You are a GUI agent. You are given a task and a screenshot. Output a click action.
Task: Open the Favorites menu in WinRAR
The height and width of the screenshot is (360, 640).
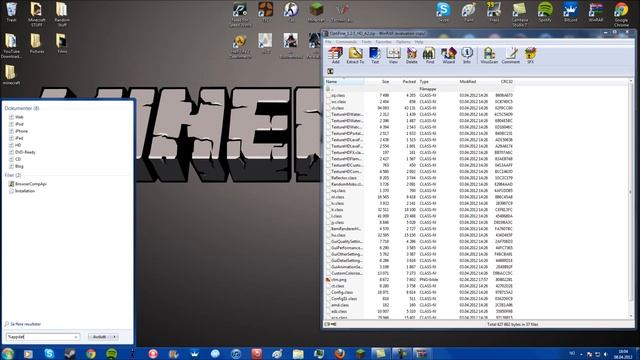tap(383, 42)
